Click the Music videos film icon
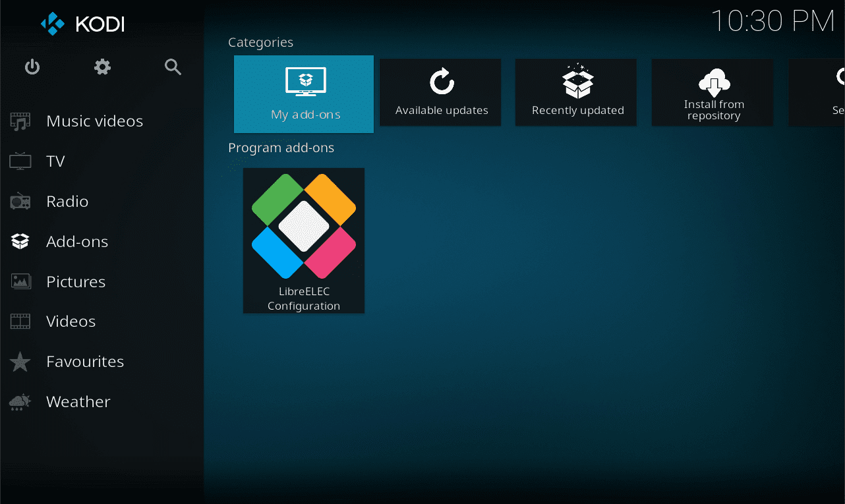Image resolution: width=845 pixels, height=504 pixels. (20, 121)
